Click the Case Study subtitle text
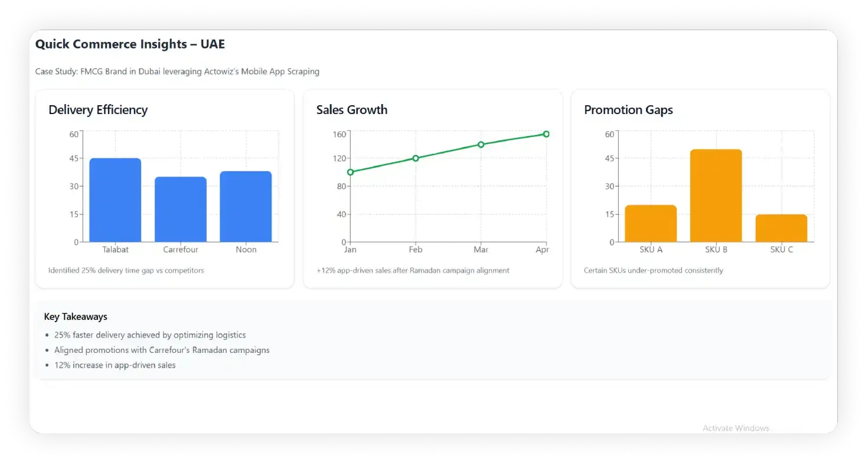Image resolution: width=868 pixels, height=464 pixels. (x=177, y=72)
